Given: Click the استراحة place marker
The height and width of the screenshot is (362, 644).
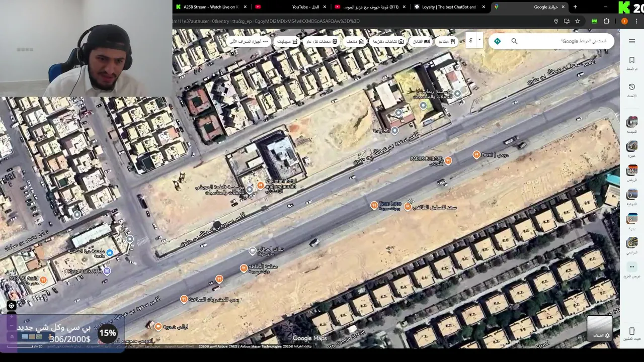Looking at the screenshot, I should click(x=395, y=131).
